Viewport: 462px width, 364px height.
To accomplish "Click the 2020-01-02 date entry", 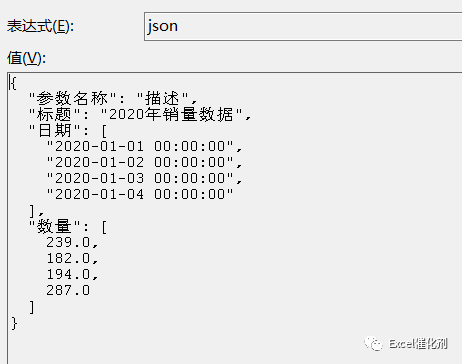I will (x=140, y=162).
